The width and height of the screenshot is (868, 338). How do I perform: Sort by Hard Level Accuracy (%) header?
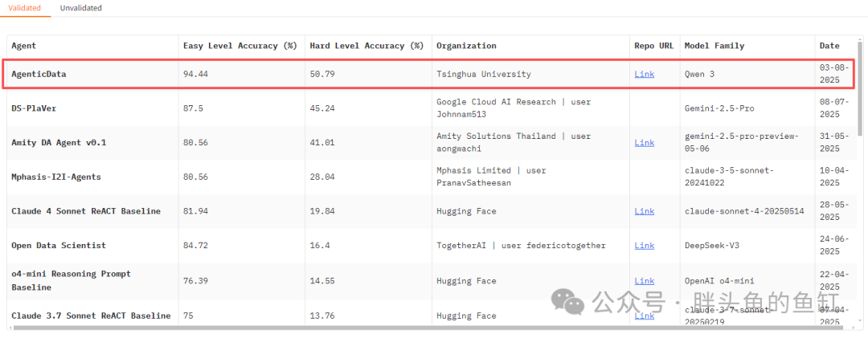point(367,46)
